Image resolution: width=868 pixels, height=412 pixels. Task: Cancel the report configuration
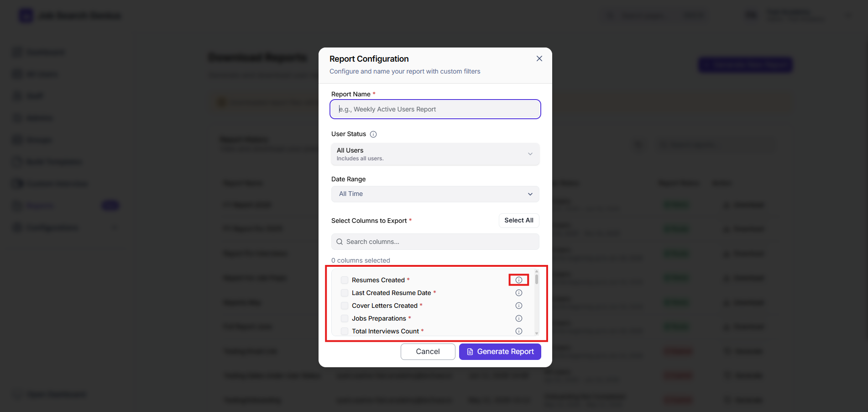click(428, 352)
